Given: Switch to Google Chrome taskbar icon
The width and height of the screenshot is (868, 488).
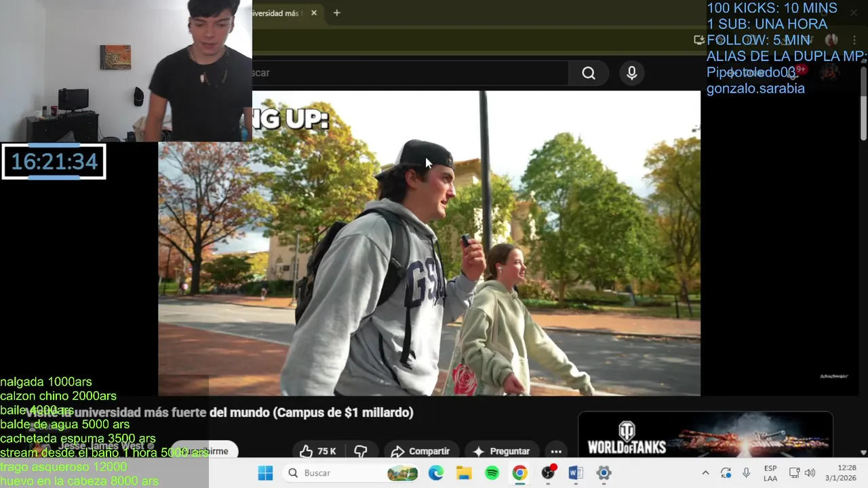Looking at the screenshot, I should [x=519, y=473].
